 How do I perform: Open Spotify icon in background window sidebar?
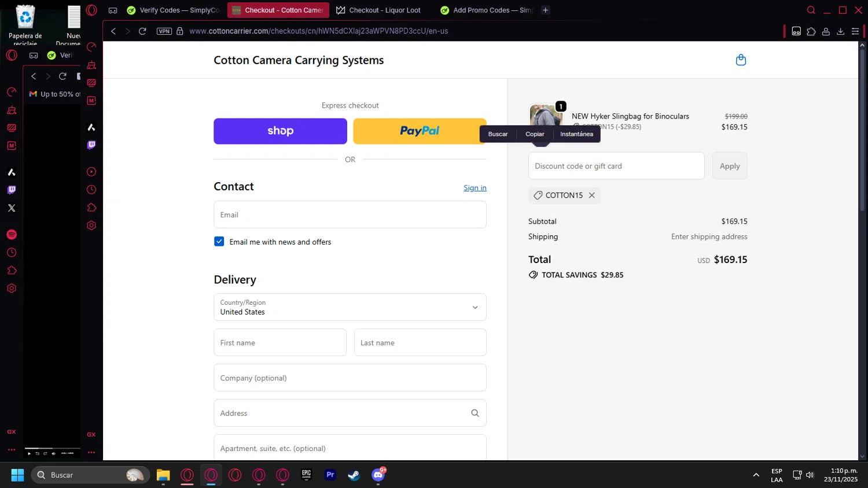(x=12, y=235)
